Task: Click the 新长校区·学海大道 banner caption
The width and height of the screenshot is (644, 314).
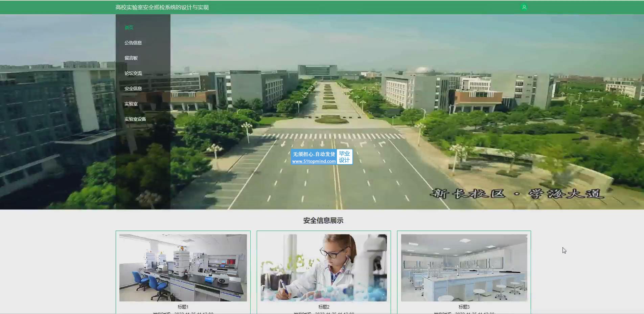Action: click(x=516, y=194)
